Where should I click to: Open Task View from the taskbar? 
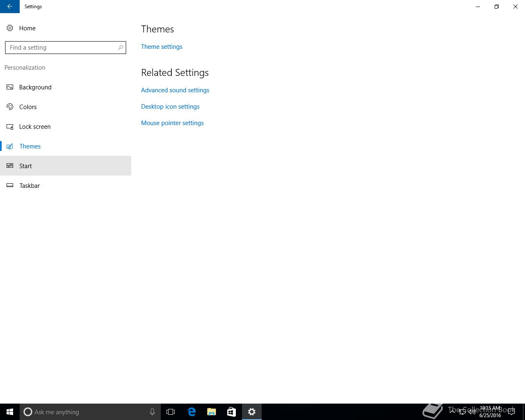(171, 412)
